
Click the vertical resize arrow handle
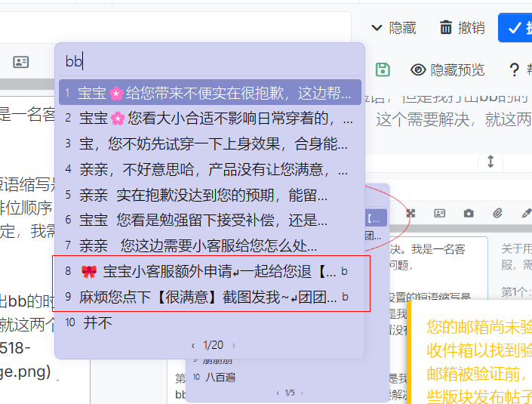coord(490,162)
